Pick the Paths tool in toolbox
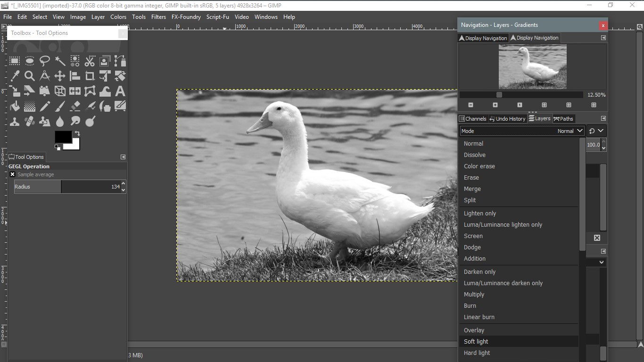The width and height of the screenshot is (644, 362). click(x=120, y=61)
